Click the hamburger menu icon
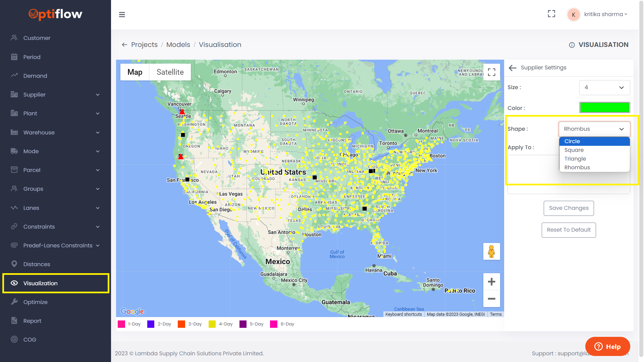This screenshot has height=362, width=644. 122,15
